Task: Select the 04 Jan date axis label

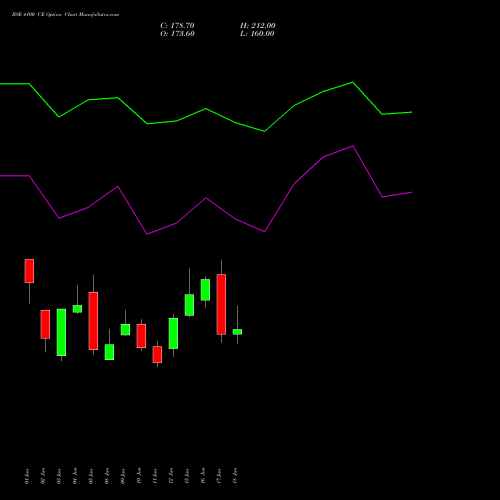Action: tap(75, 476)
